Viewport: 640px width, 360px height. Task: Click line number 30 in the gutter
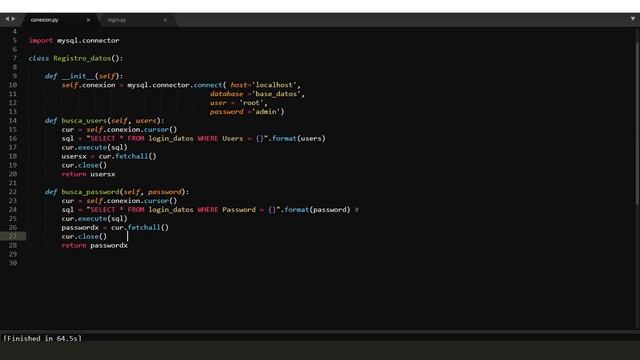(13, 263)
